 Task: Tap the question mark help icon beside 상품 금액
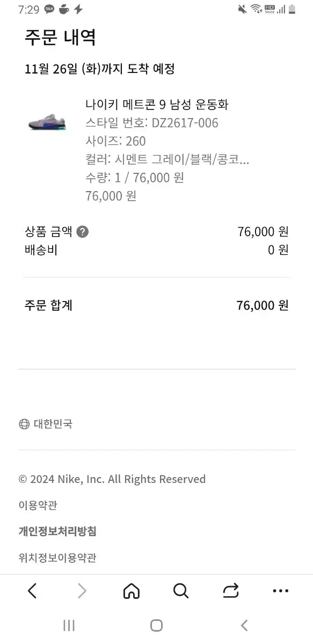[83, 232]
